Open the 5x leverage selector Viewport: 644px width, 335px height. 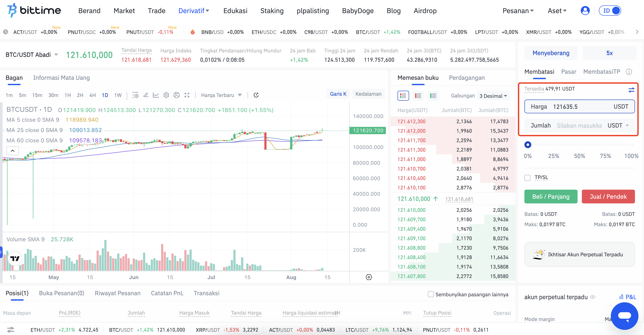(609, 53)
